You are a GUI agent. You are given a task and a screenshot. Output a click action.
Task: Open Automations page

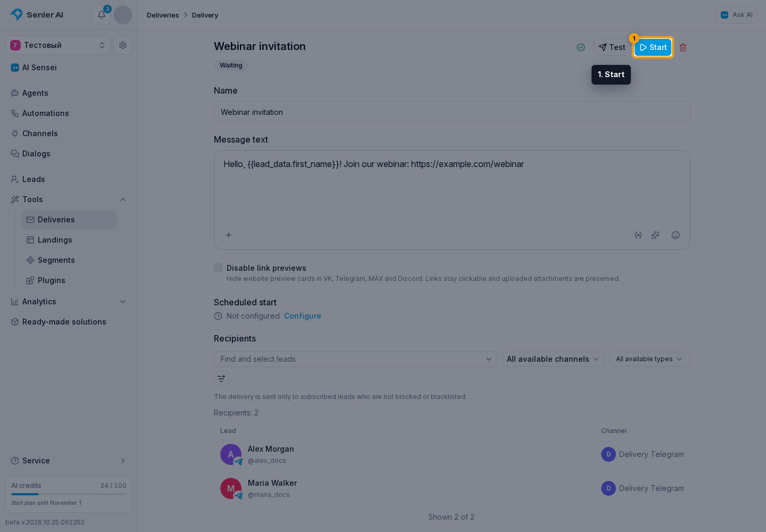69,113
